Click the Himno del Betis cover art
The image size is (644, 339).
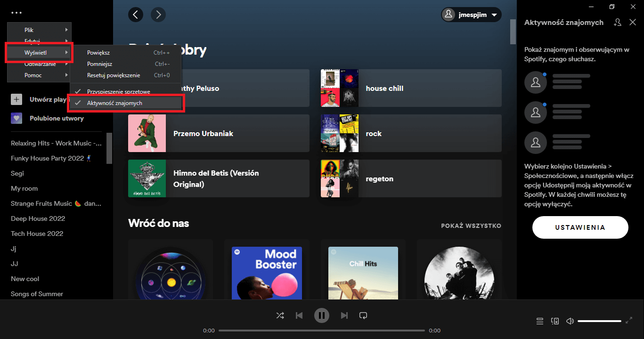tap(147, 178)
